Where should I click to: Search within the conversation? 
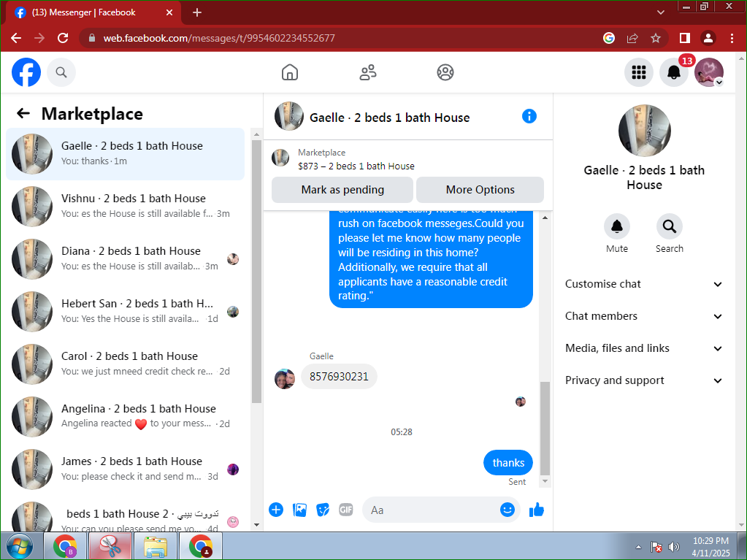pos(670,226)
